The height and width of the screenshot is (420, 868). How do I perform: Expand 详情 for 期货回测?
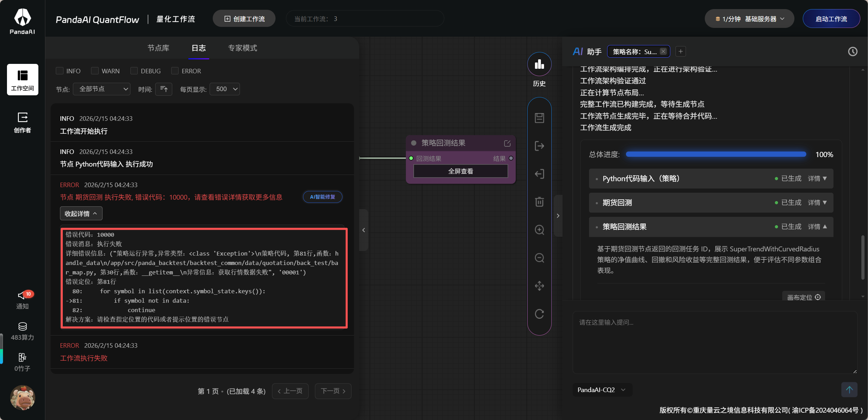tap(817, 202)
